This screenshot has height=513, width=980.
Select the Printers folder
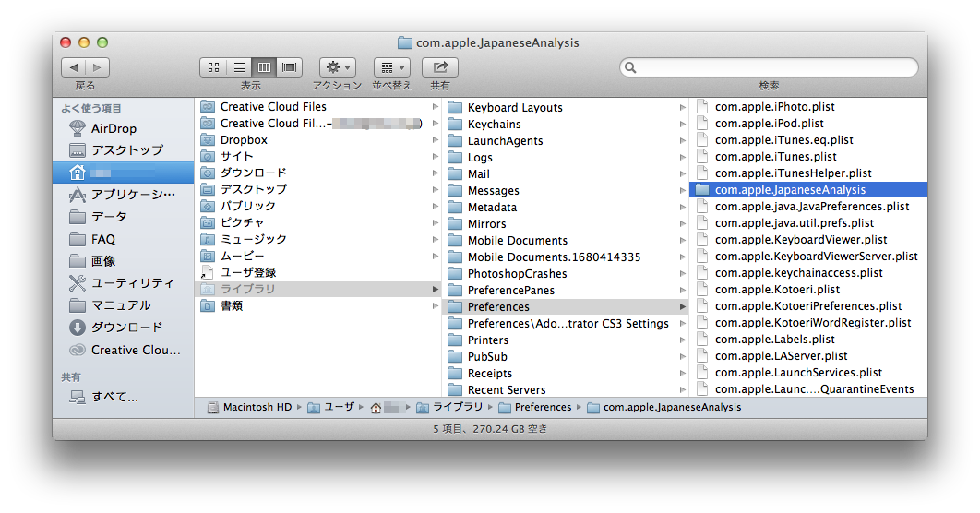[565, 340]
